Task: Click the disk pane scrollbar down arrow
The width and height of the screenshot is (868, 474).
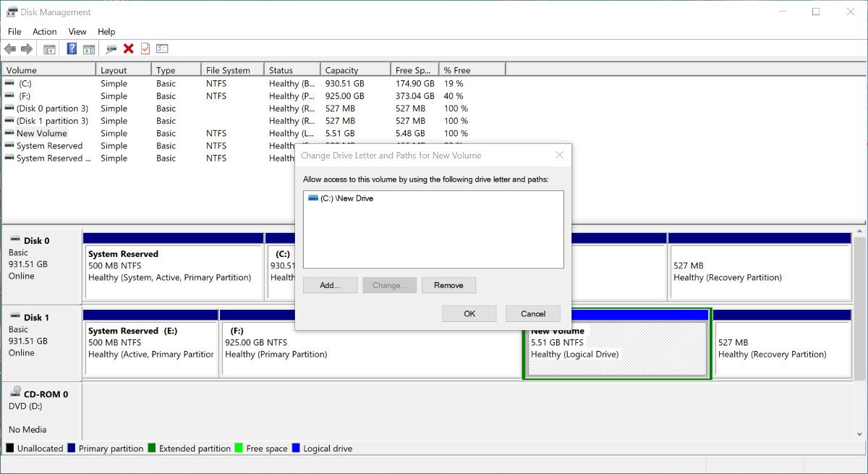Action: click(x=860, y=433)
